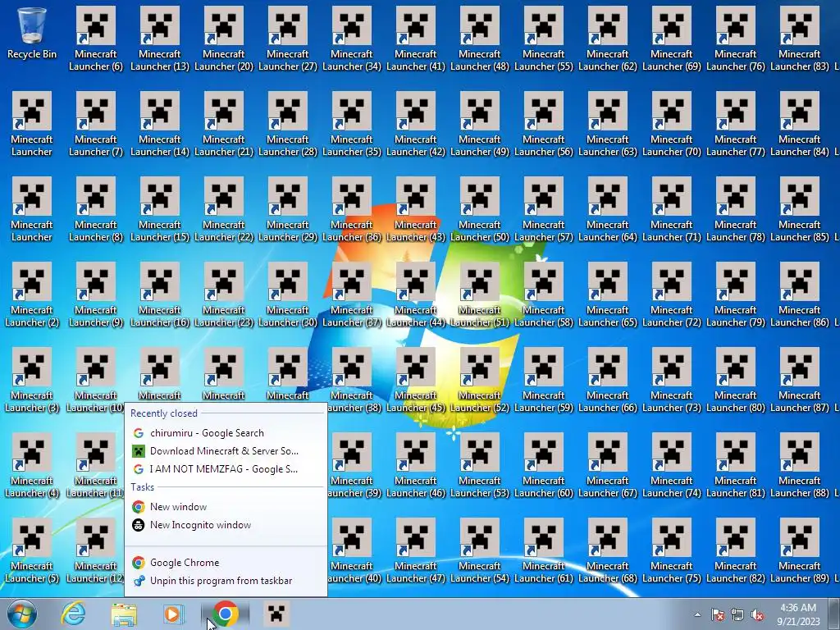Launch Google Chrome from jump list
840x630 pixels.
click(226, 563)
